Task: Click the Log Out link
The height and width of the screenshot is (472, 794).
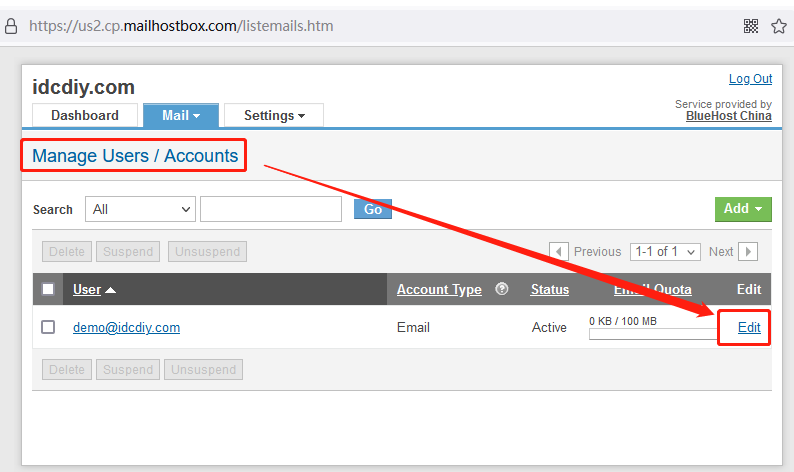Action: coord(750,79)
